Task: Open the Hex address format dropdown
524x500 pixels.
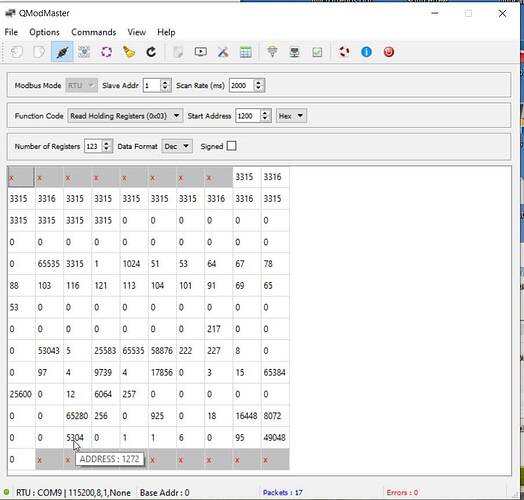Action: 291,116
